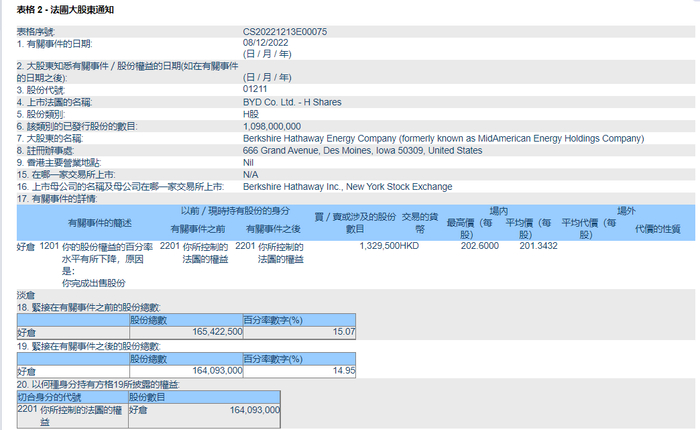Click stock code 01211

(x=255, y=89)
